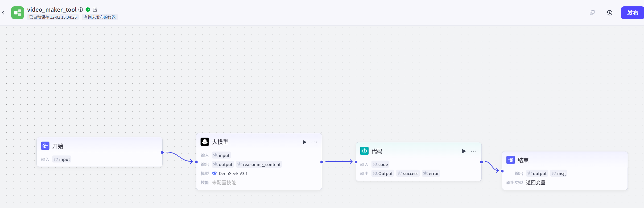
Task: Click 结束 node output variable tag
Action: click(x=537, y=173)
